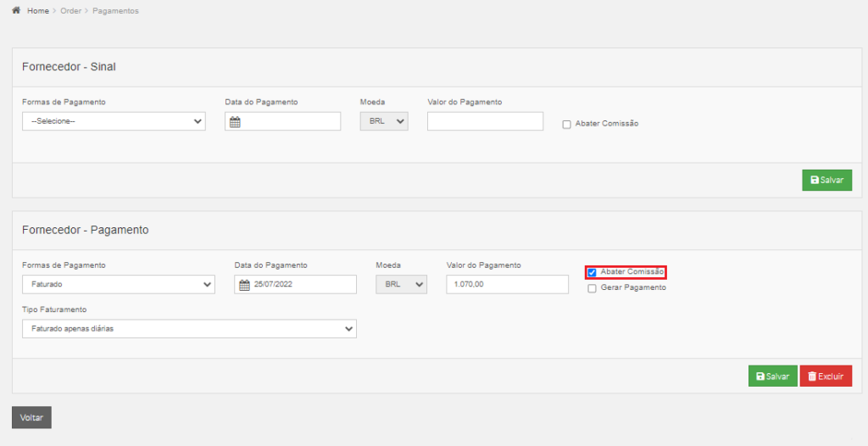This screenshot has width=868, height=446.
Task: Click floppy disk icon in Sinal Salvar
Action: pyautogui.click(x=815, y=180)
